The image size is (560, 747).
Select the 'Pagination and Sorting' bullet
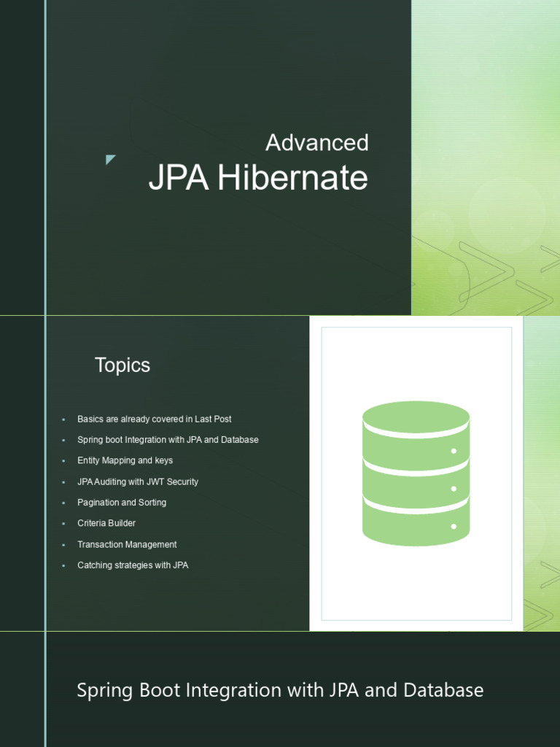pos(122,503)
